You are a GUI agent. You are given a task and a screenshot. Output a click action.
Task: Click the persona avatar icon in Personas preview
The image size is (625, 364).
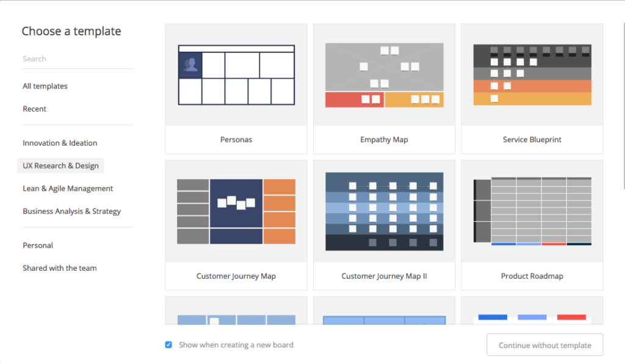click(190, 65)
